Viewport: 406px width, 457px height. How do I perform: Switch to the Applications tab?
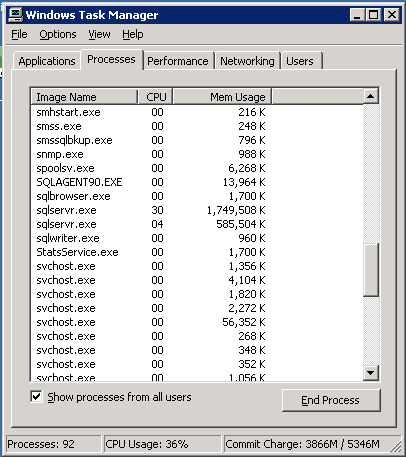(47, 61)
